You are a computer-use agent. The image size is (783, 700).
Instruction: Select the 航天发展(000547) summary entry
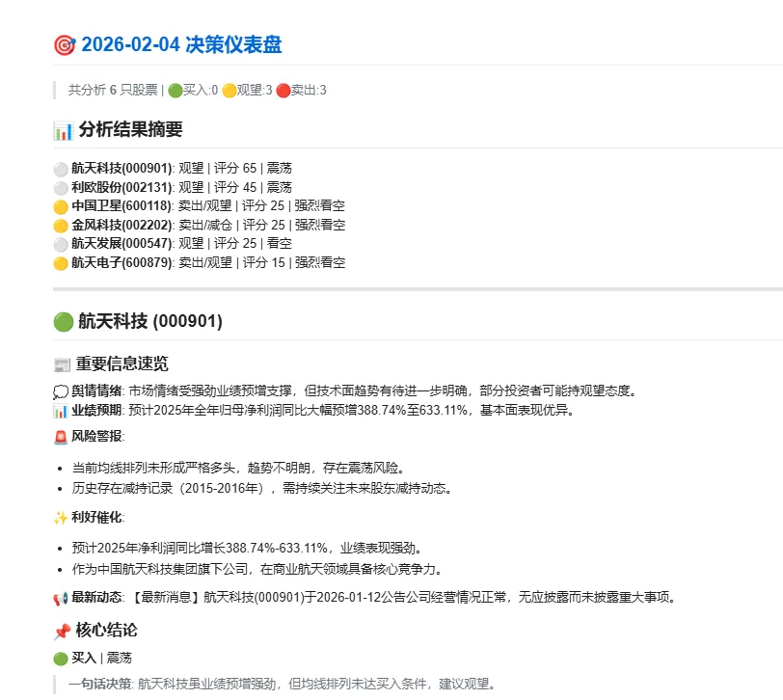181,244
